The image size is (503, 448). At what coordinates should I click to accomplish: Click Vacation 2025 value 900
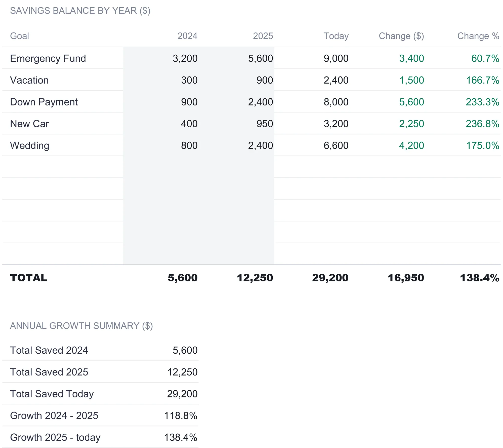point(265,80)
